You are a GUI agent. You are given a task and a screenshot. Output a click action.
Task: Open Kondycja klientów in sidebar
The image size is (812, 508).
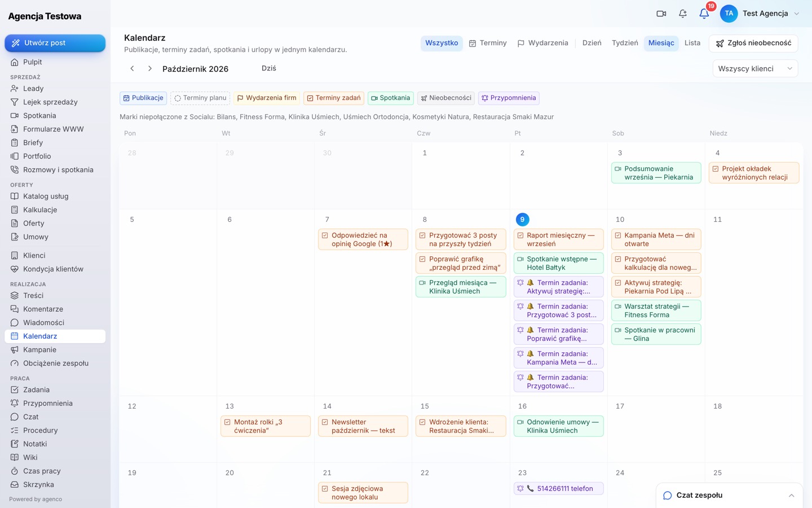coord(55,269)
